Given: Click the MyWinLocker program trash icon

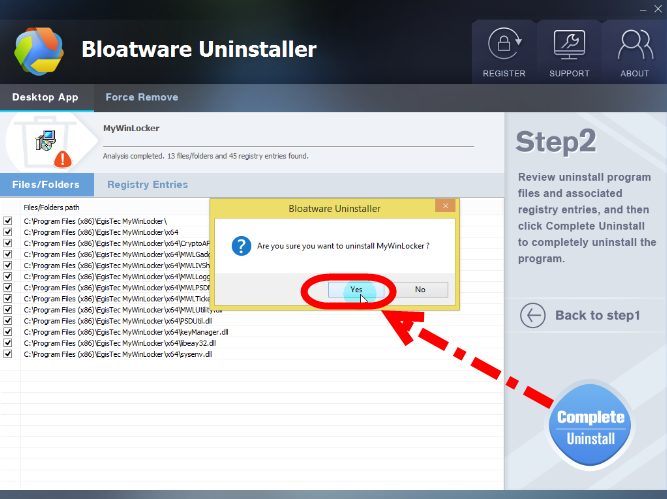Looking at the screenshot, I should pyautogui.click(x=47, y=143).
